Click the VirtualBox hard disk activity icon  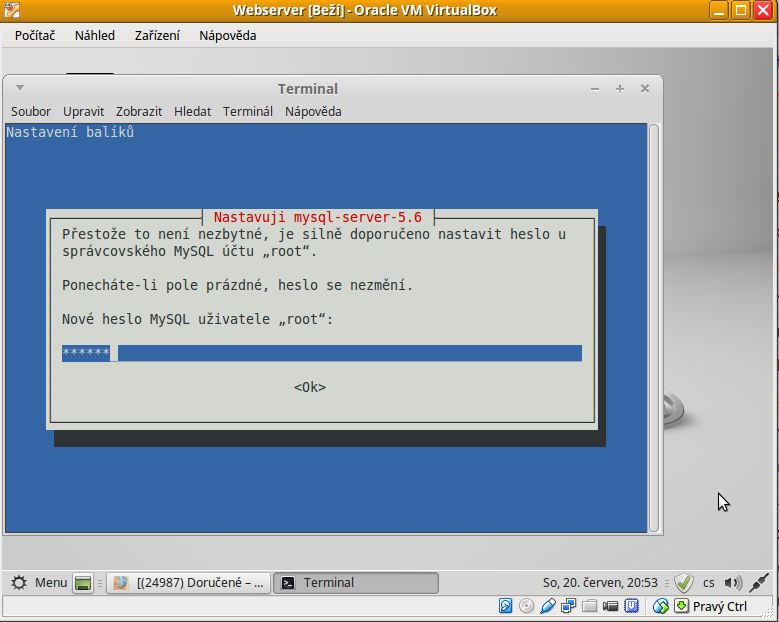pos(505,606)
